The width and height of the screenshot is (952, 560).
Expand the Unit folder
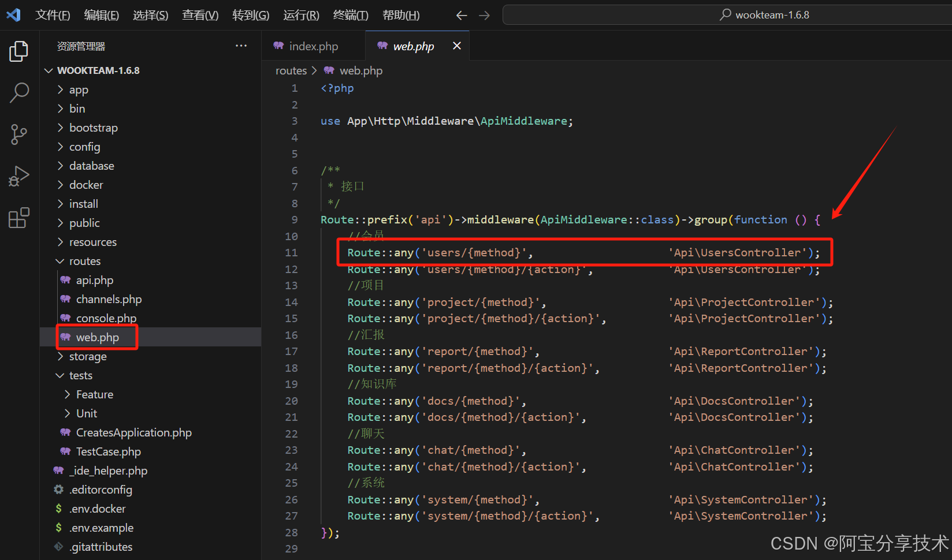click(150, 413)
